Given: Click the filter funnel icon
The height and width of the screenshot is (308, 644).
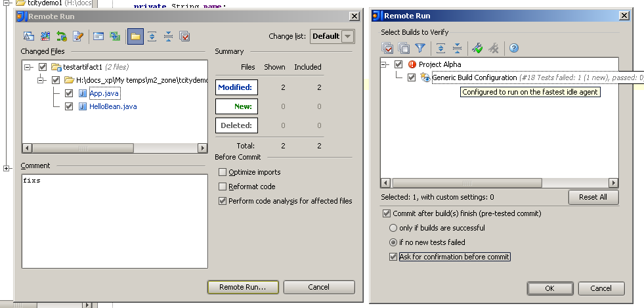Looking at the screenshot, I should click(x=419, y=49).
